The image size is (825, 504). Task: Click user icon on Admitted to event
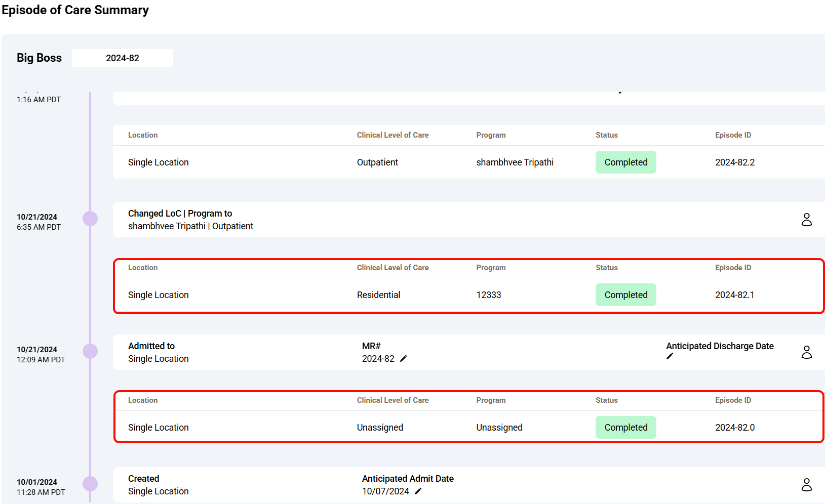click(806, 352)
